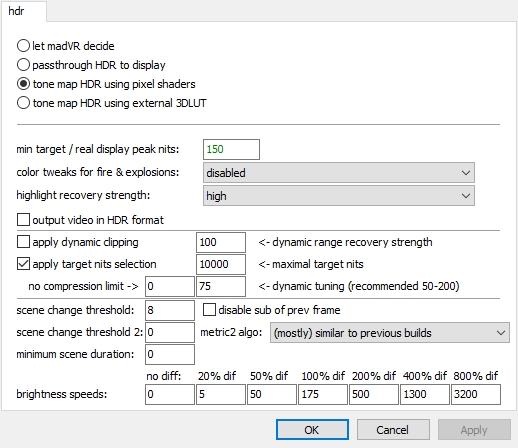Image resolution: width=518 pixels, height=448 pixels.
Task: Click 'min target / real display peak nits:' label
Action: [x=98, y=149]
